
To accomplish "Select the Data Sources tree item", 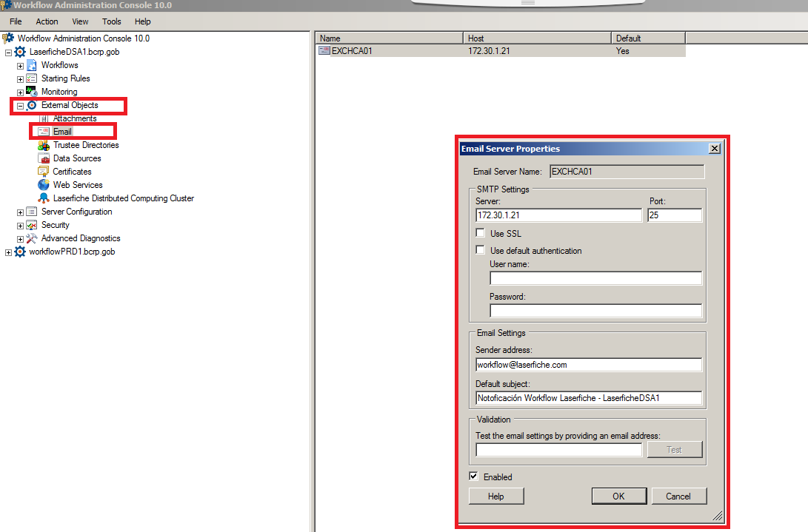I will point(77,158).
